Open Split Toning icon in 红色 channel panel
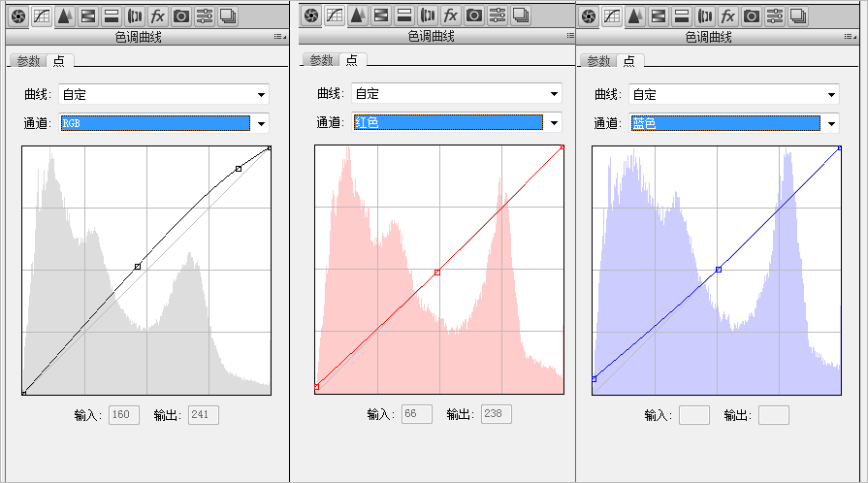 404,16
